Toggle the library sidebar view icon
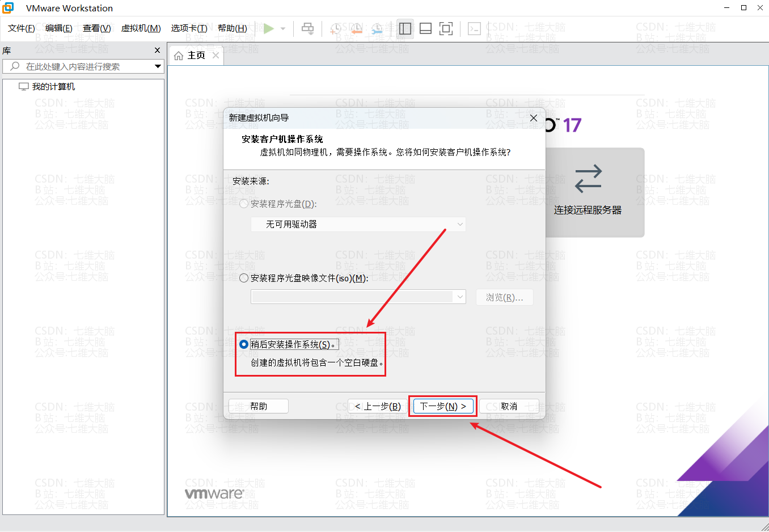Screen dimensions: 769x532 [x=405, y=28]
